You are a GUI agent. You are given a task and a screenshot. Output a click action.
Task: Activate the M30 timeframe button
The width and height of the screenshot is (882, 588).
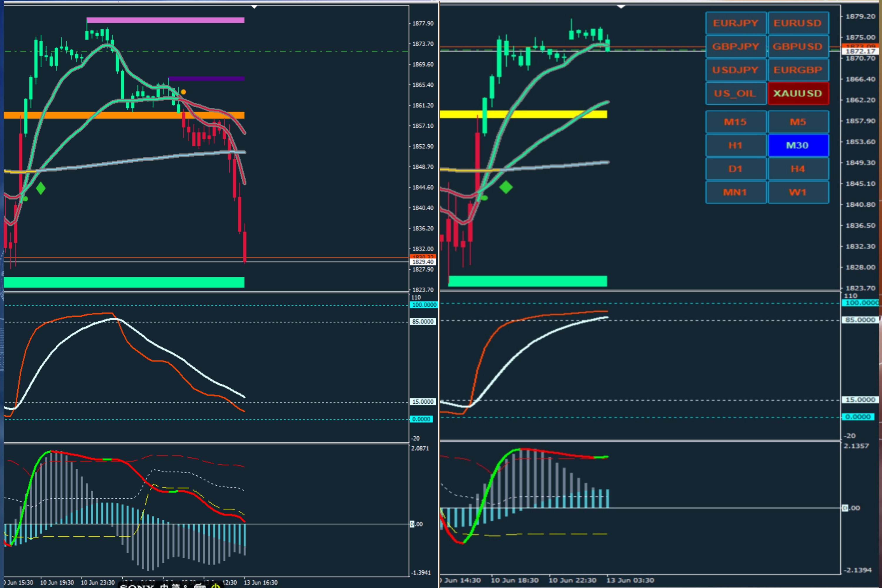(x=798, y=146)
